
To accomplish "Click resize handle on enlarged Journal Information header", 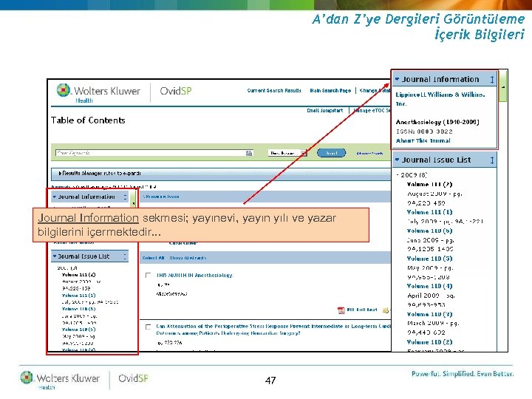I will 491,80.
